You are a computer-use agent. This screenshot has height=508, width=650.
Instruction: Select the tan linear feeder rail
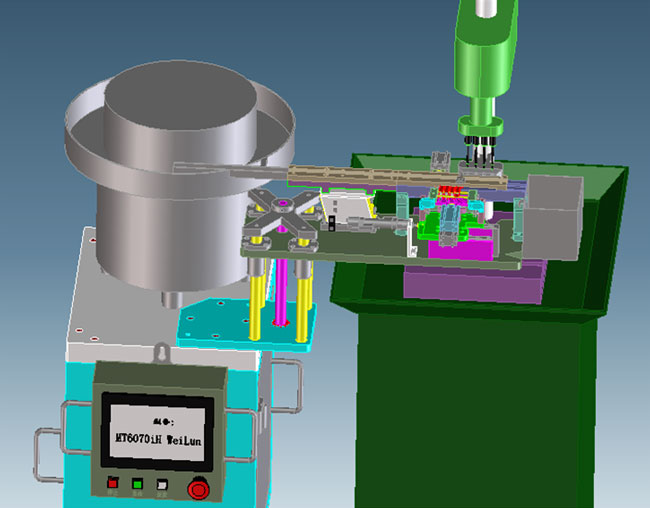point(360,176)
